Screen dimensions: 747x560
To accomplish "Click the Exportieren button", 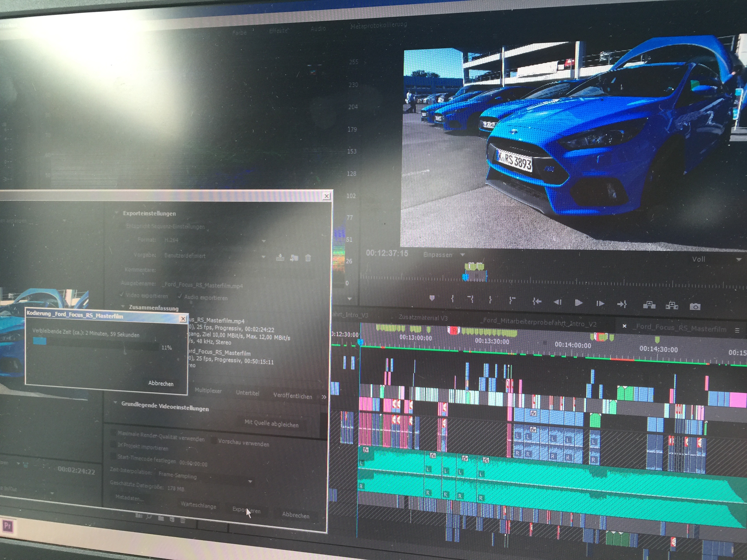I will point(246,510).
